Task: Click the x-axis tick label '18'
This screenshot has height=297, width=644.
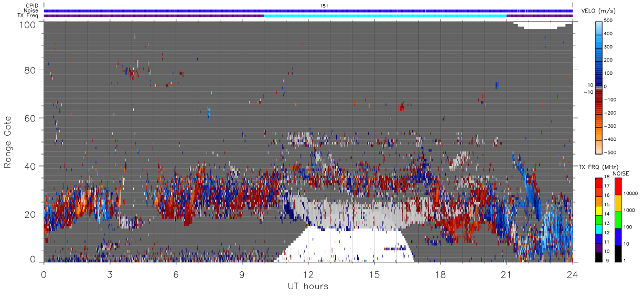Action: tap(440, 274)
